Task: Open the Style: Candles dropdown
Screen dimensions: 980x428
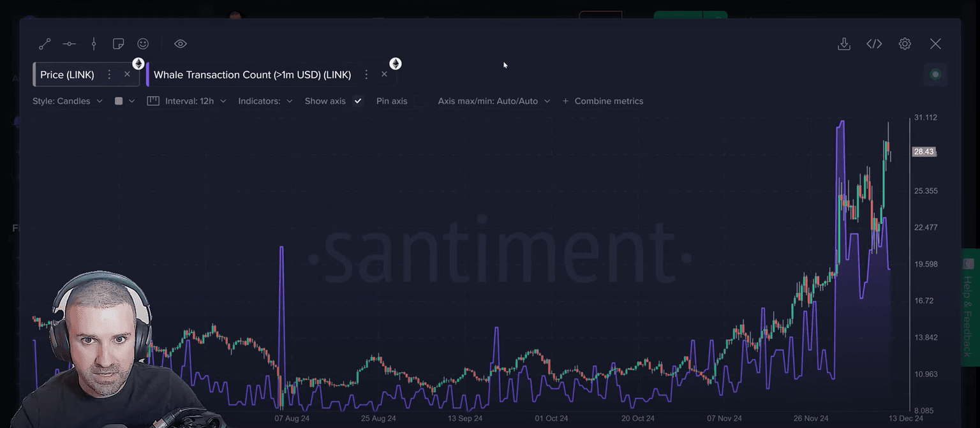Action: coord(68,101)
